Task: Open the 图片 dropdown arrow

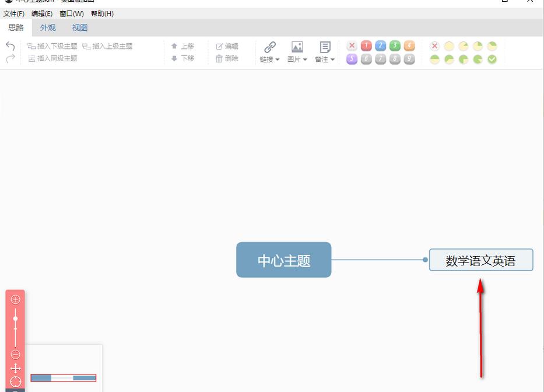Action: (x=304, y=60)
